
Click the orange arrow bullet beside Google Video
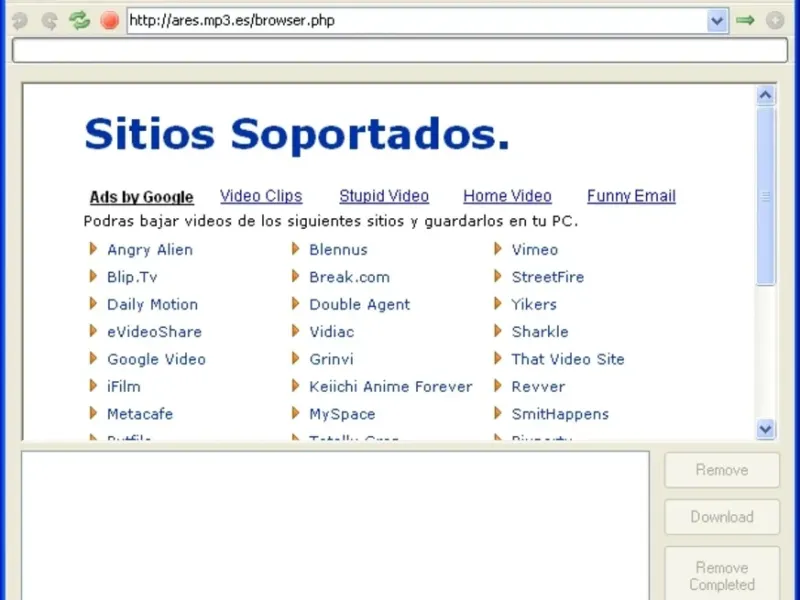click(x=93, y=359)
